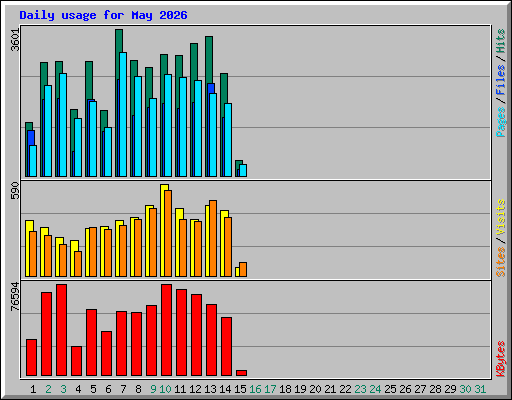Click day label 11 on the x-axis
Image resolution: width=512 pixels, height=400 pixels.
pos(180,389)
